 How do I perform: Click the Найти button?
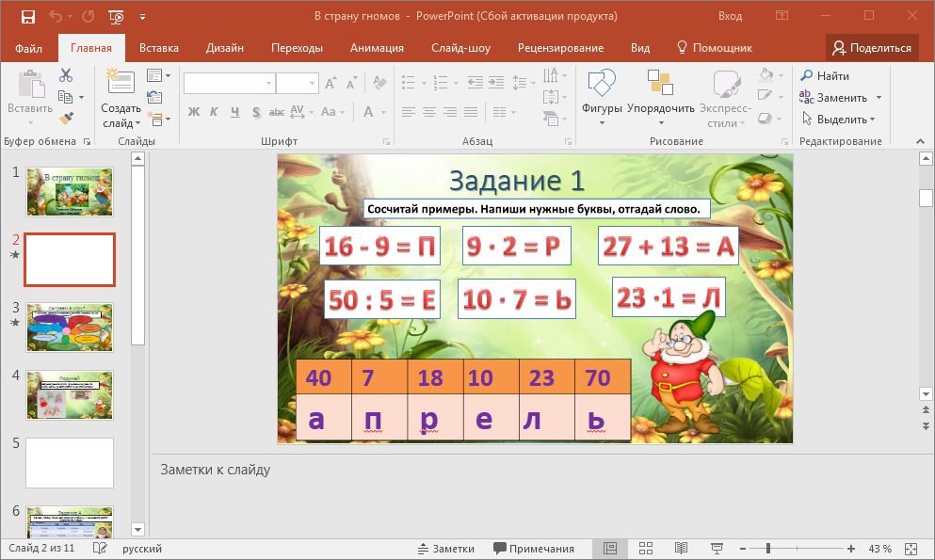[x=825, y=75]
